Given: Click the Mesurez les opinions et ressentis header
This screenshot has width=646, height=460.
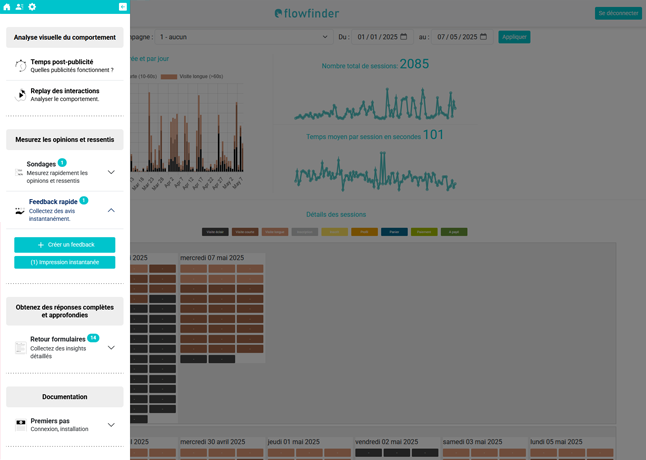Looking at the screenshot, I should tap(65, 140).
